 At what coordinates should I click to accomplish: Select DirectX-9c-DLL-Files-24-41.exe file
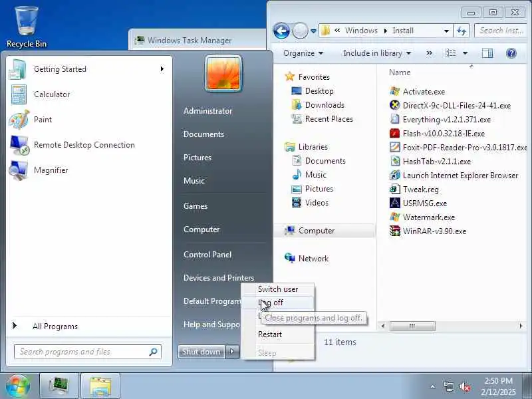(x=450, y=106)
